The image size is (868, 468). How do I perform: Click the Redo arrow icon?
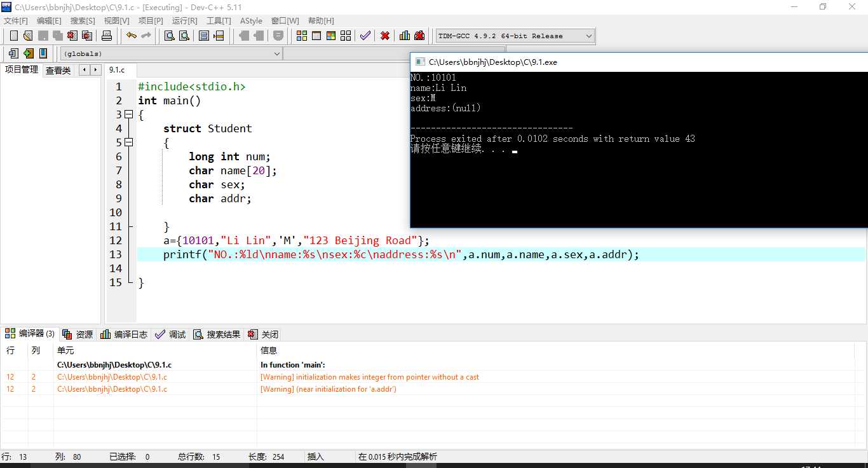pos(146,36)
